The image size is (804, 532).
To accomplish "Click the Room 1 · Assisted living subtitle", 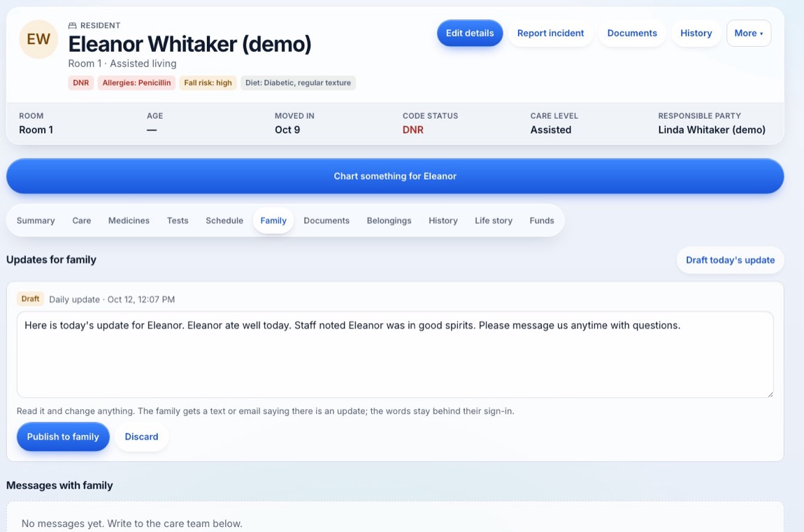I will 122,64.
